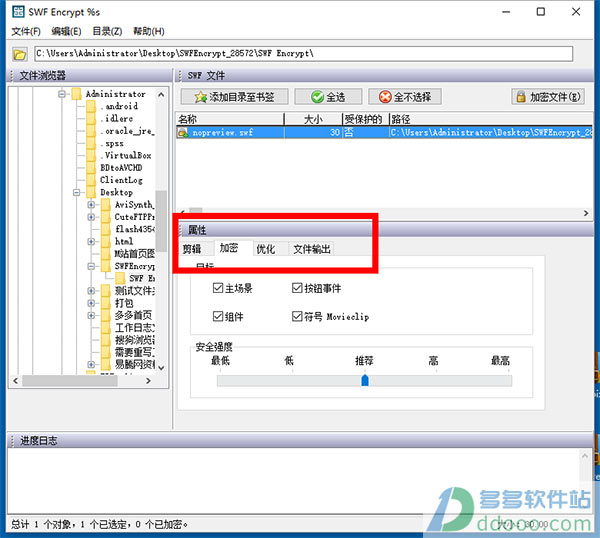Viewport: 600px width, 538px height.
Task: Click the ClientLog folder icon
Action: click(x=91, y=180)
